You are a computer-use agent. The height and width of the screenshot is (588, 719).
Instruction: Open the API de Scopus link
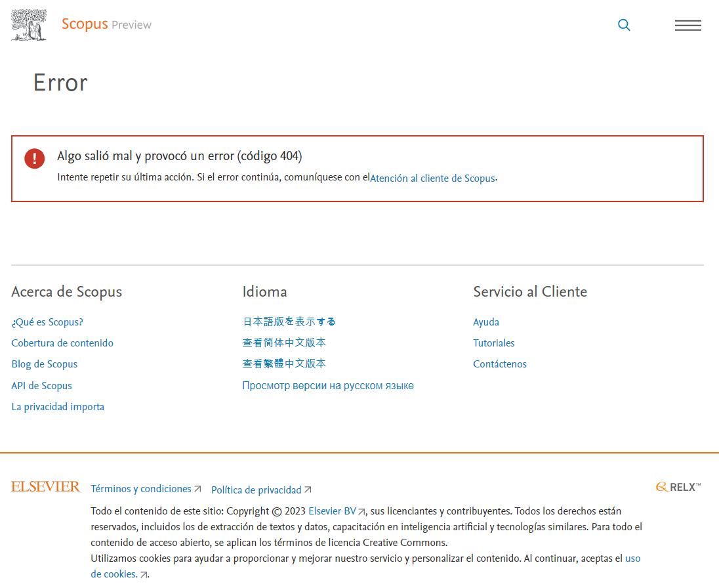click(42, 386)
